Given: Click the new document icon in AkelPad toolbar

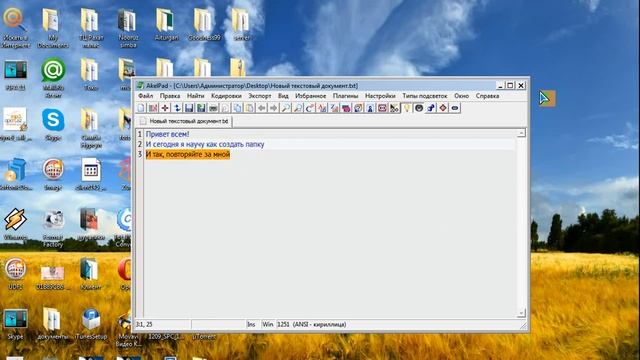Looking at the screenshot, I should click(x=141, y=108).
